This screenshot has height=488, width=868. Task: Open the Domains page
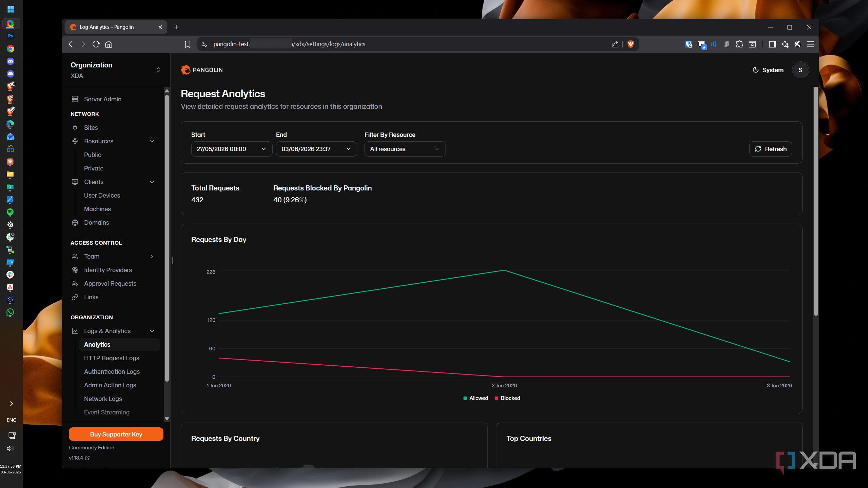(x=96, y=222)
